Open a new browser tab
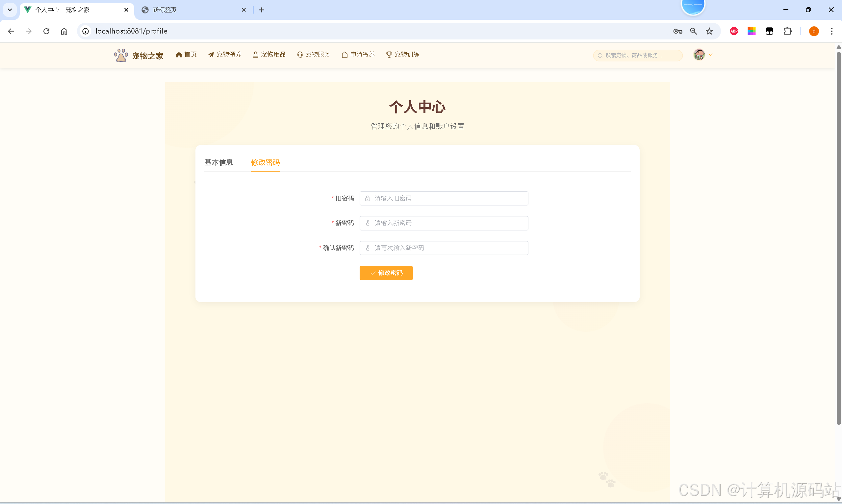Image resolution: width=842 pixels, height=504 pixels. 261,10
